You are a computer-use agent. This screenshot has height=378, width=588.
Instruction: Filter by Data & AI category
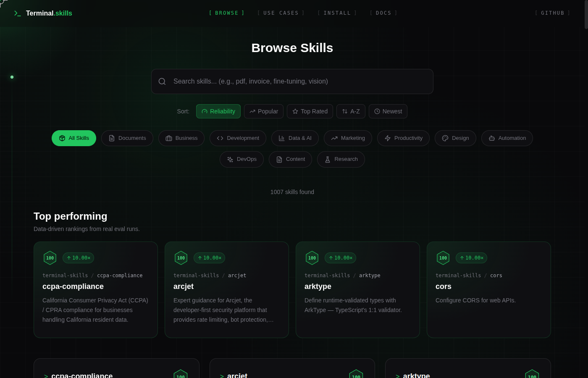click(295, 138)
